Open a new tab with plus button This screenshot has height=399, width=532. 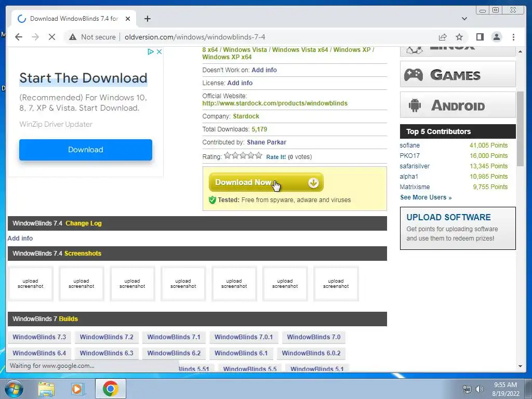147,19
